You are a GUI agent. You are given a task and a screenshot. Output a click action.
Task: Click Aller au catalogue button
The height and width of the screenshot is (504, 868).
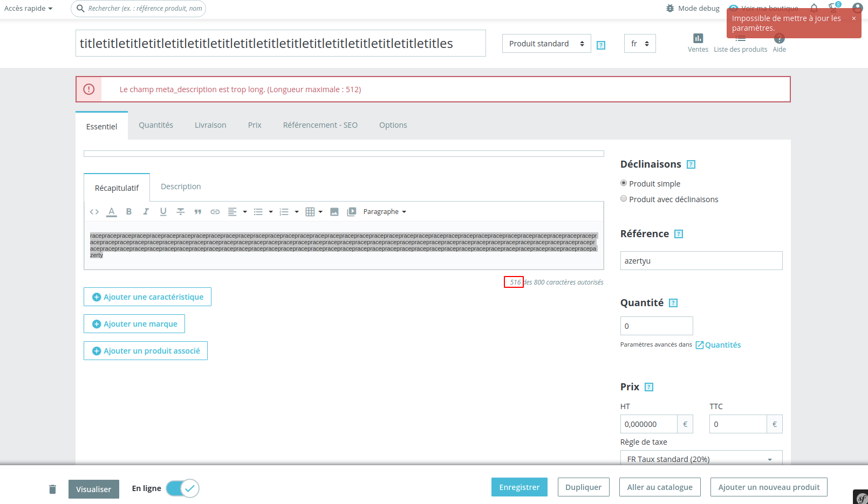pyautogui.click(x=660, y=487)
